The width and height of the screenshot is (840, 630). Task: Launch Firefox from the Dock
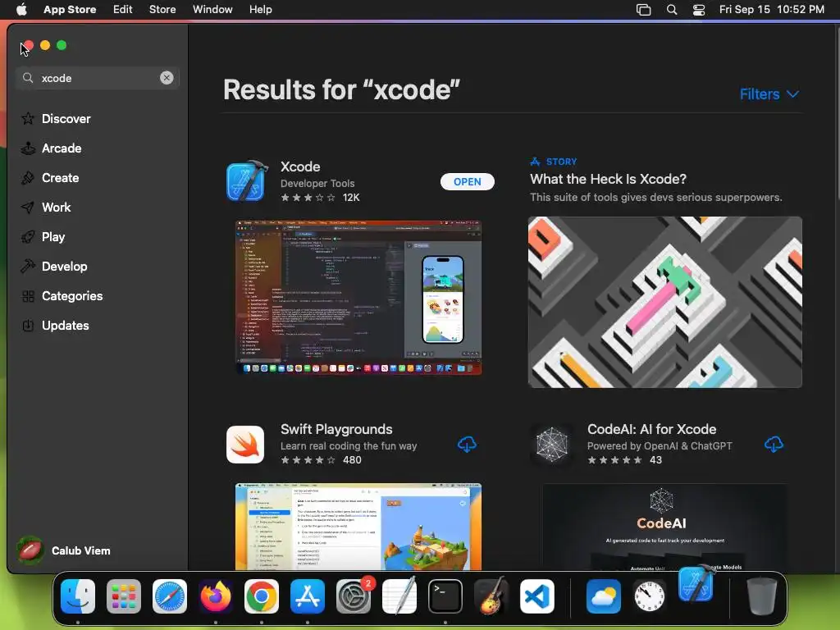[x=216, y=596]
